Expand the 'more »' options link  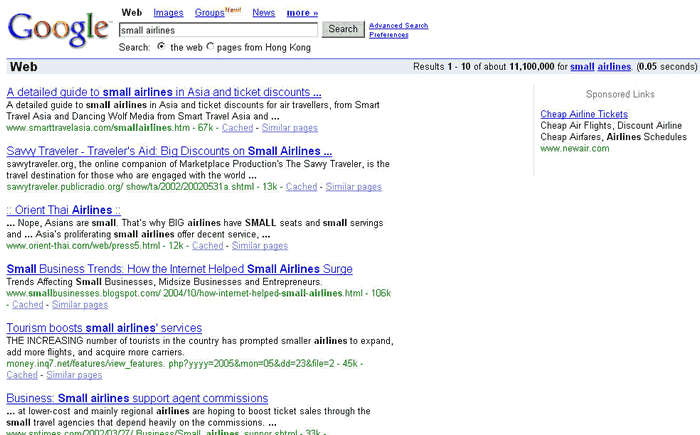(302, 13)
